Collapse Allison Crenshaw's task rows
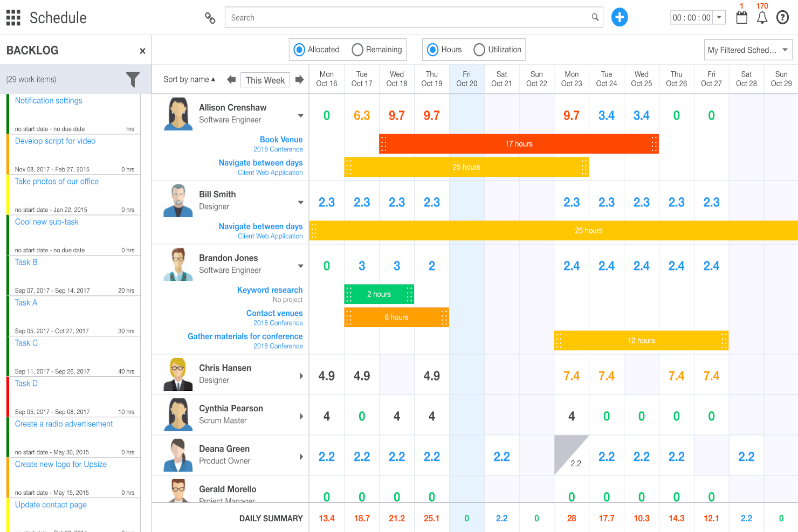Image resolution: width=798 pixels, height=532 pixels. coord(300,115)
